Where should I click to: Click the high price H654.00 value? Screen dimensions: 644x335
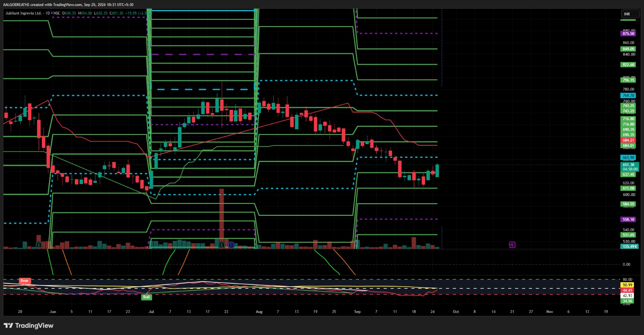(85, 13)
